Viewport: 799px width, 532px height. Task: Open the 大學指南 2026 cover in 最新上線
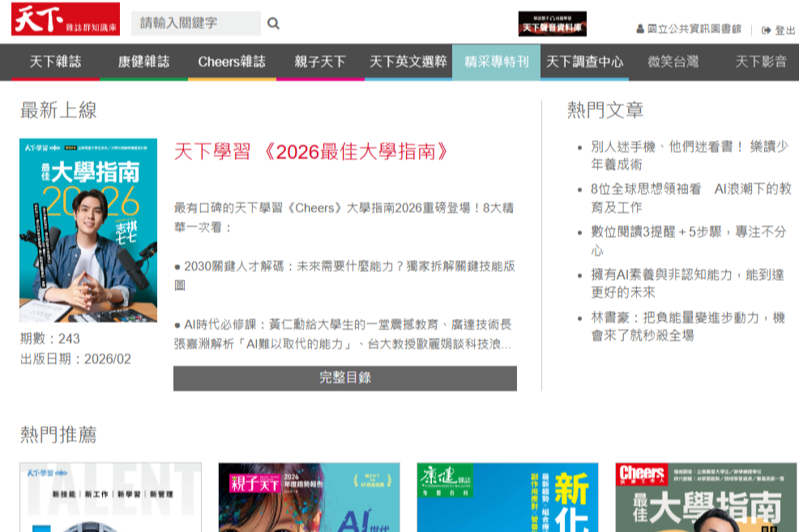tap(88, 230)
